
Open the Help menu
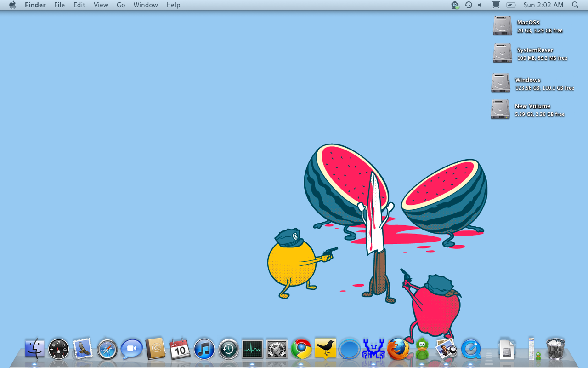coord(173,5)
